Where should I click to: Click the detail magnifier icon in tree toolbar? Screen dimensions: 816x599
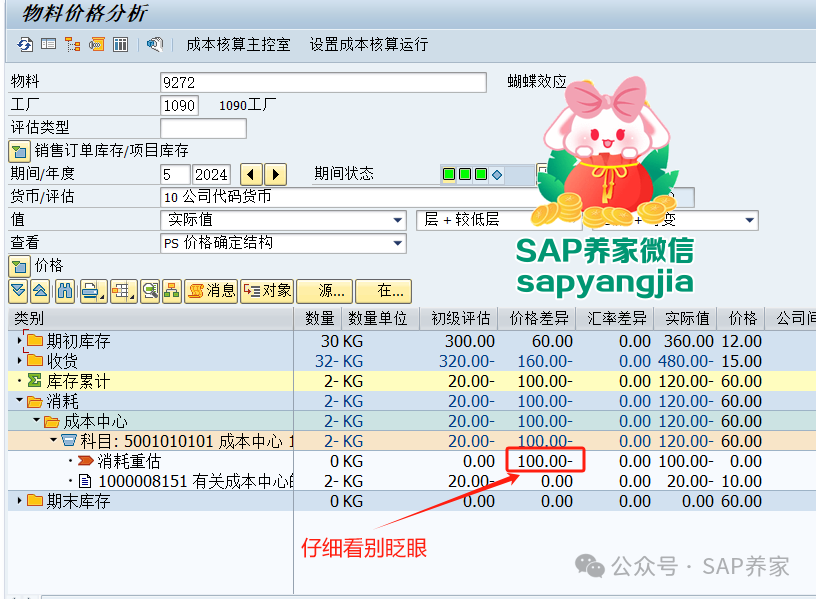point(150,291)
